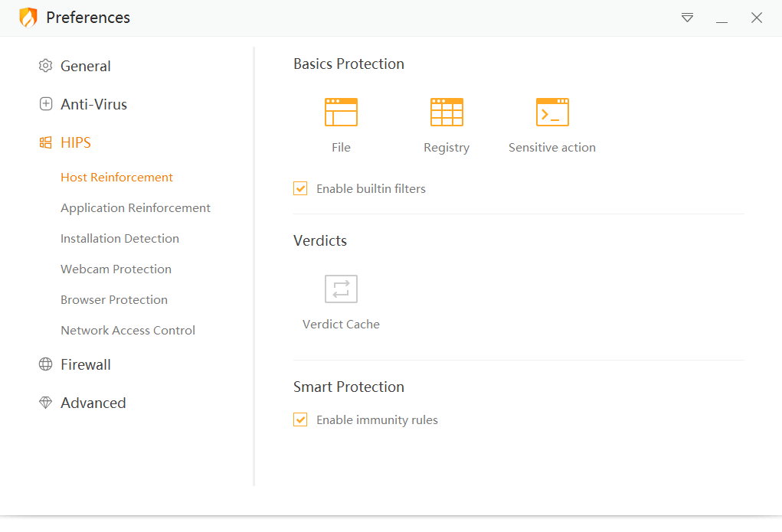Close the Preferences window
The width and height of the screenshot is (782, 532).
(x=757, y=18)
